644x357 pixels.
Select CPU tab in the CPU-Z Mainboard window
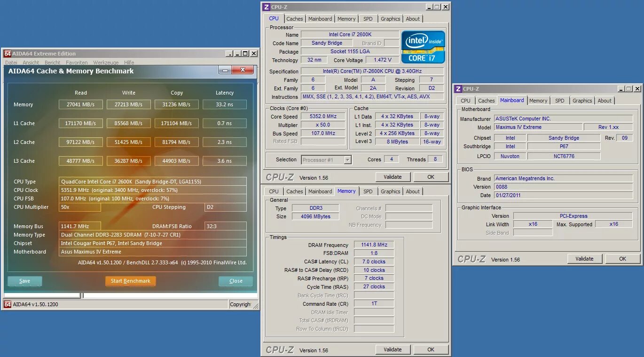[x=465, y=101]
